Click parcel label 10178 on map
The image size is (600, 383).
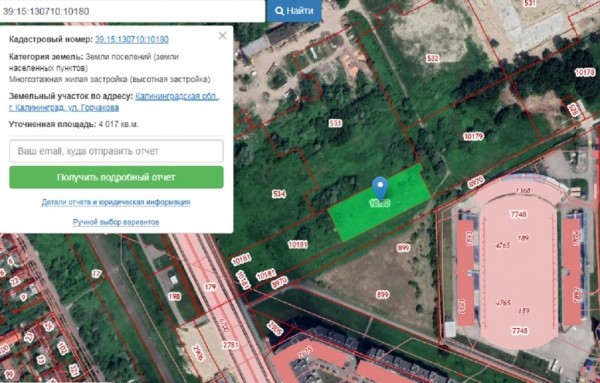[x=585, y=72]
